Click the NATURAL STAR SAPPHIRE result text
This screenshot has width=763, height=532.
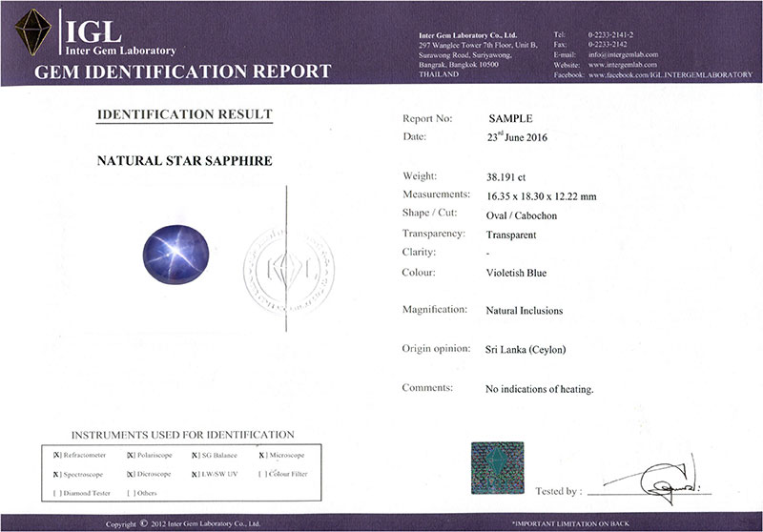[184, 161]
